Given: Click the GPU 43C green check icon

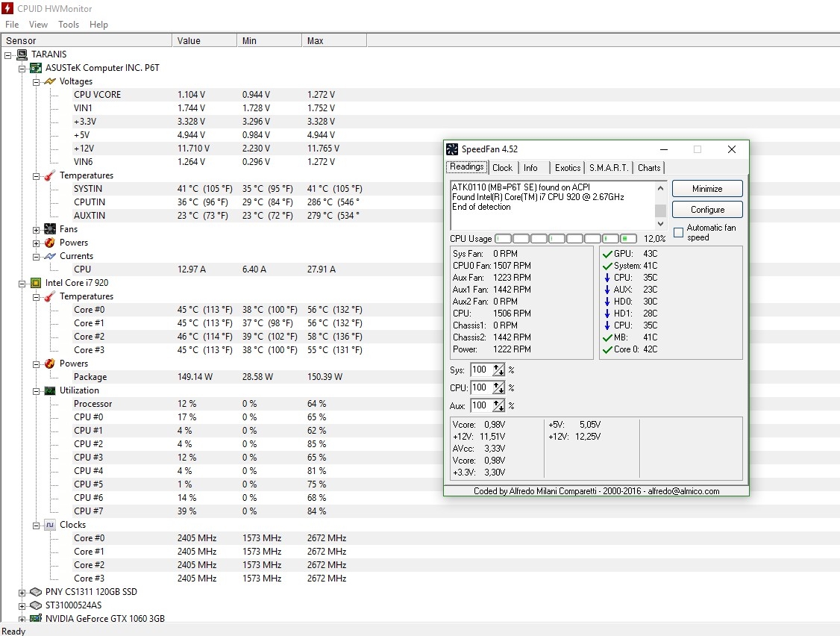Looking at the screenshot, I should point(607,254).
